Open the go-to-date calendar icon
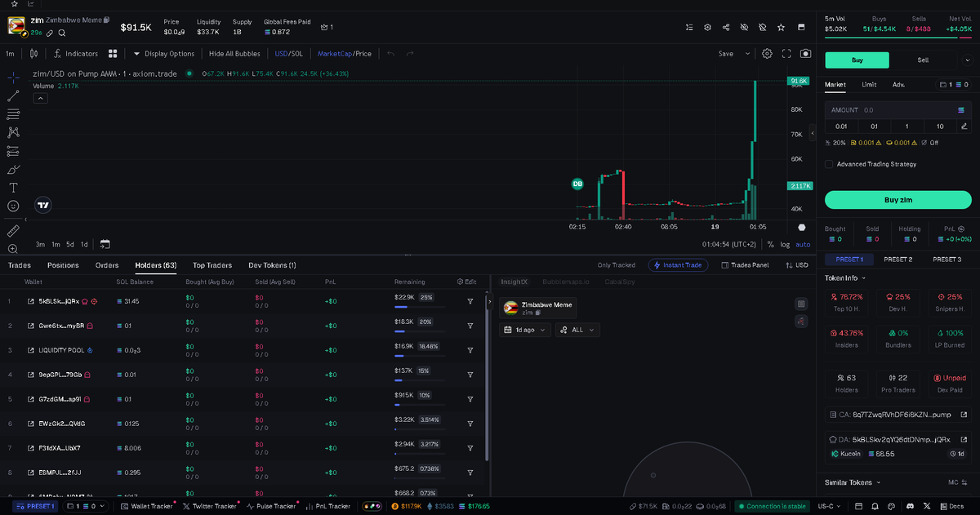 point(105,244)
